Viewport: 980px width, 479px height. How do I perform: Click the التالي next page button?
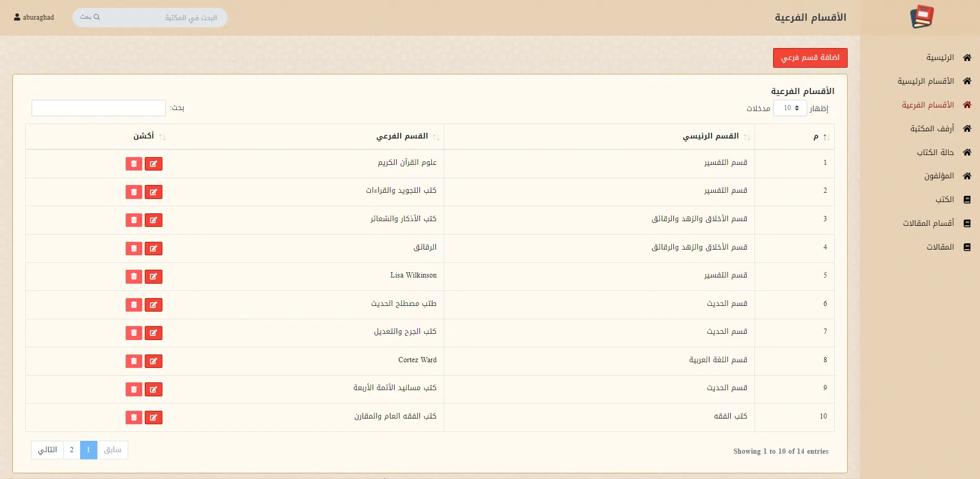[48, 450]
